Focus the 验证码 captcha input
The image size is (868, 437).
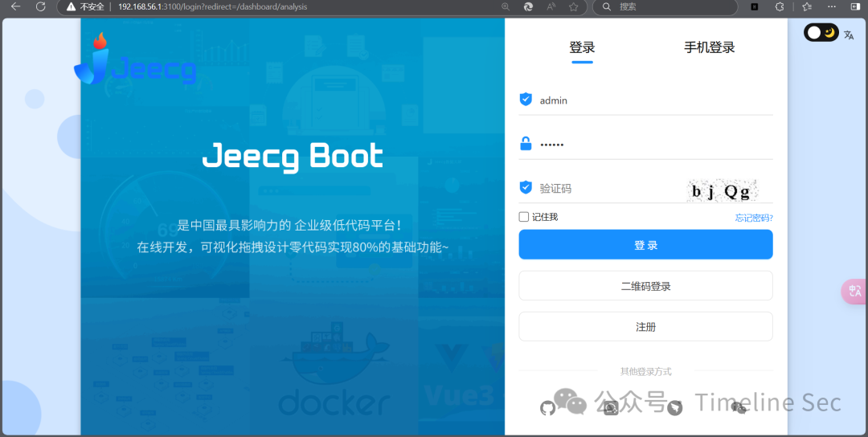600,189
